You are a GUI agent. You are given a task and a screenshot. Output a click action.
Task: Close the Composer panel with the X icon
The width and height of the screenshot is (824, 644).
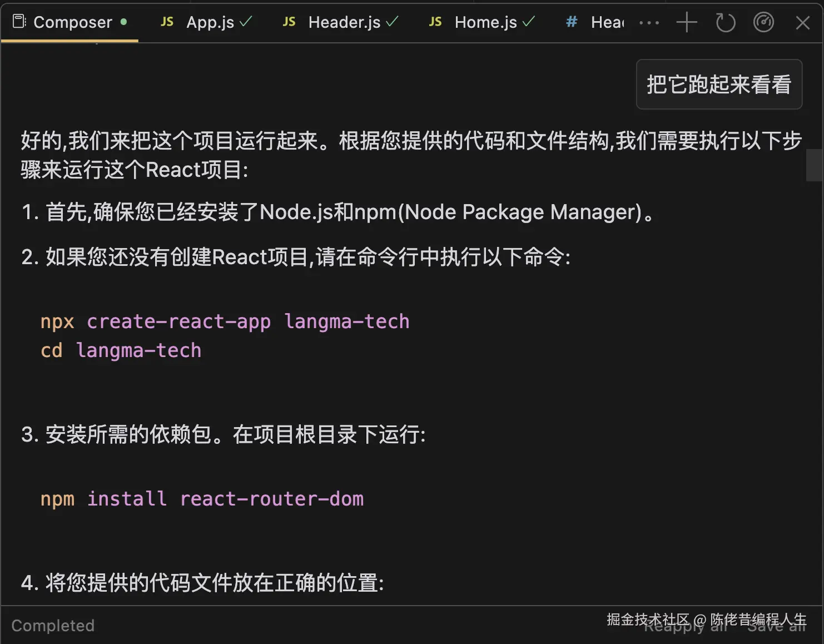click(x=802, y=22)
